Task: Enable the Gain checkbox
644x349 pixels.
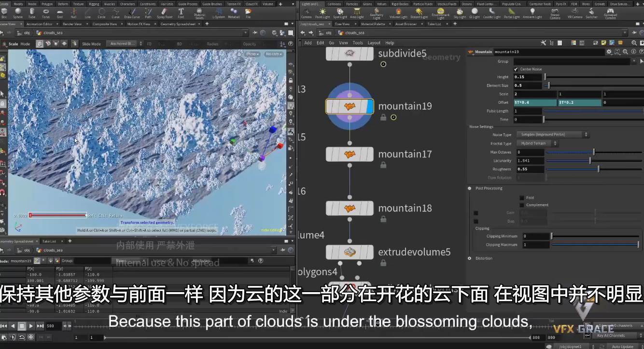Action: (476, 213)
